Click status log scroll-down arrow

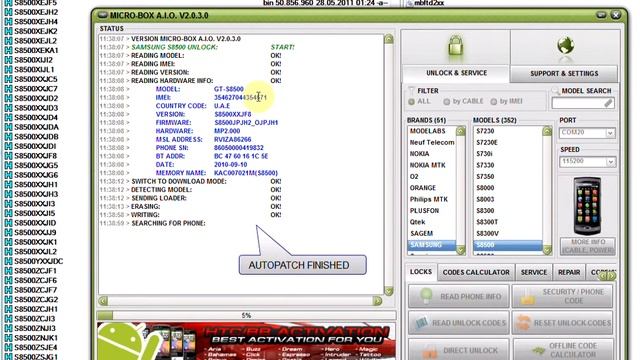[389, 291]
